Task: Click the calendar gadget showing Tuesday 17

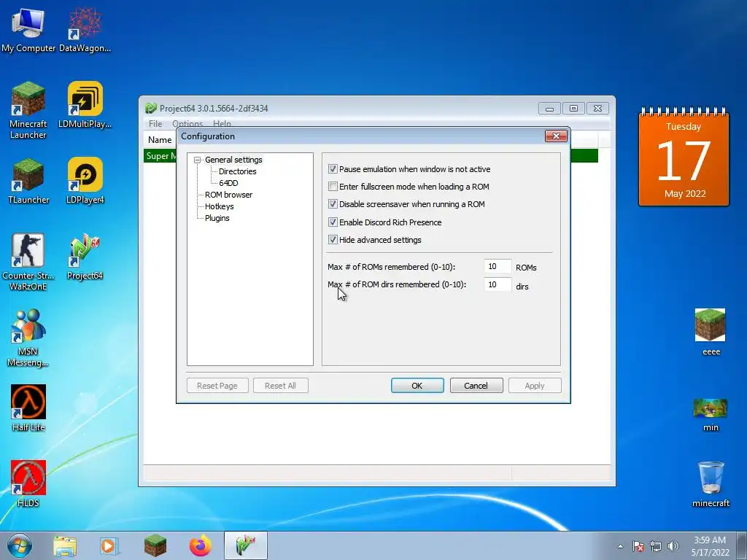Action: click(x=684, y=157)
